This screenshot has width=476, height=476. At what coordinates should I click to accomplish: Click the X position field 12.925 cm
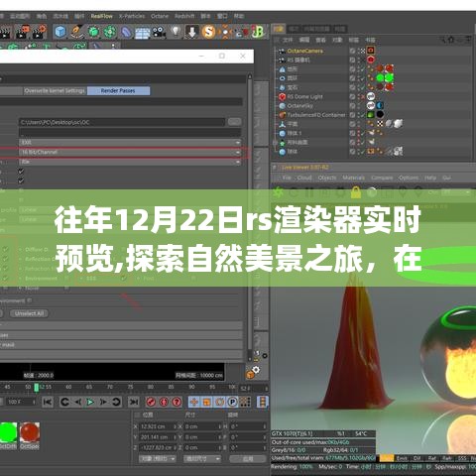(158, 426)
